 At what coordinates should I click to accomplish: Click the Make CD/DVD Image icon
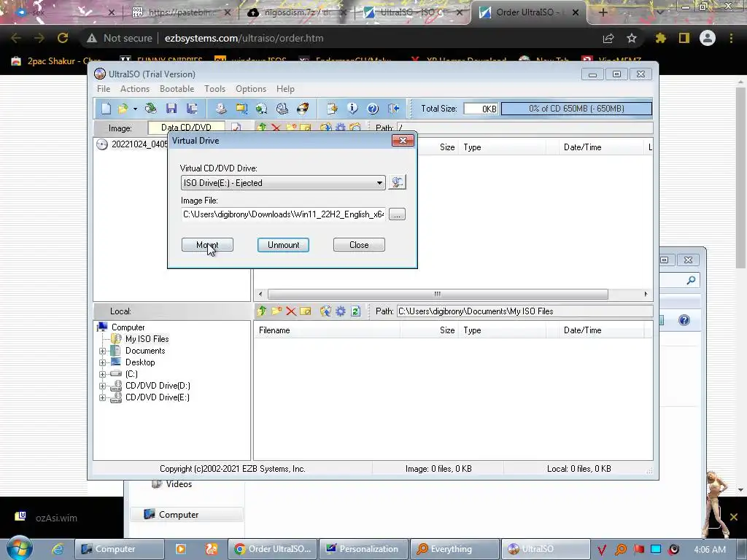click(220, 109)
